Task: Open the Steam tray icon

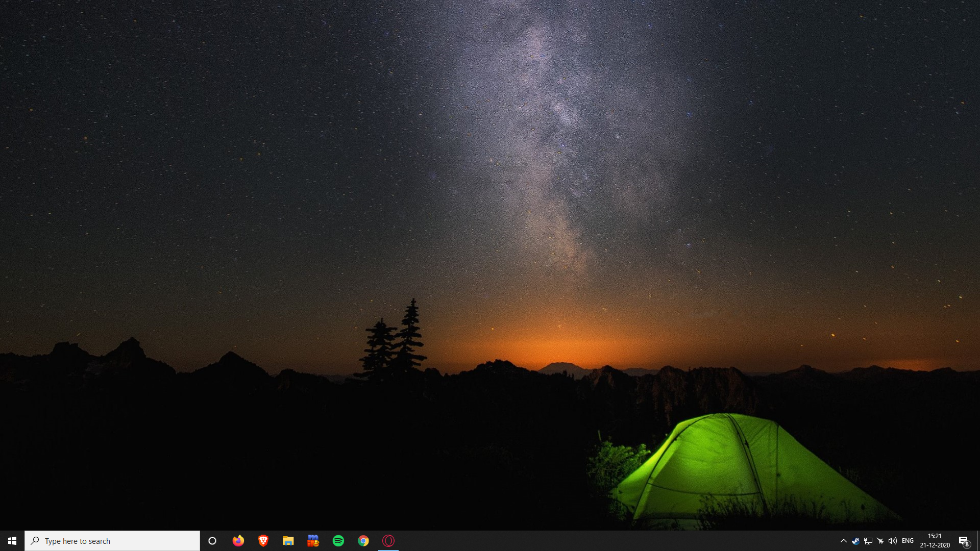Action: [x=855, y=541]
